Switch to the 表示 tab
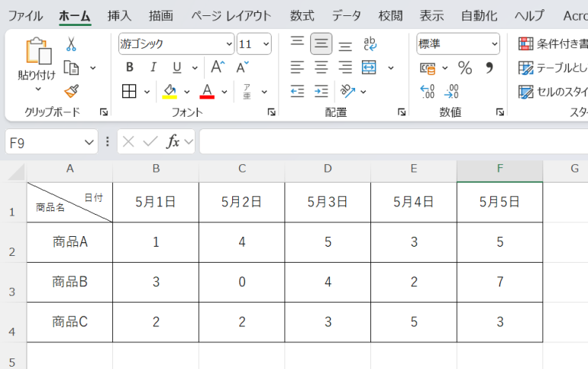 coord(431,16)
